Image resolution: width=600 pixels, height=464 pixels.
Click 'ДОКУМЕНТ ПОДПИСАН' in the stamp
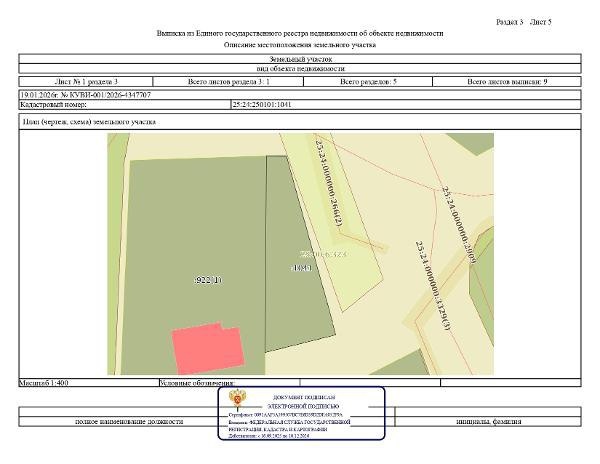coord(304,397)
